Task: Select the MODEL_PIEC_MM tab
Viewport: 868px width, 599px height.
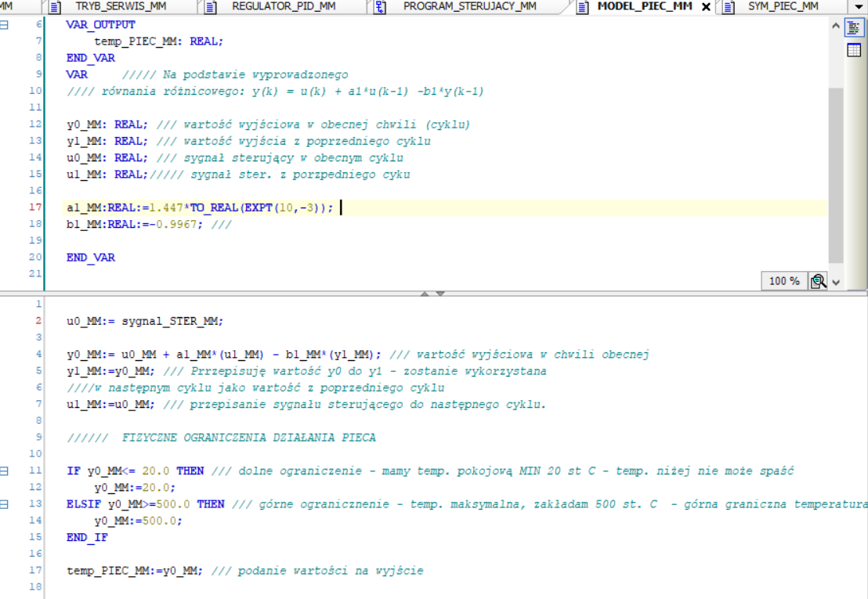Action: pyautogui.click(x=645, y=6)
